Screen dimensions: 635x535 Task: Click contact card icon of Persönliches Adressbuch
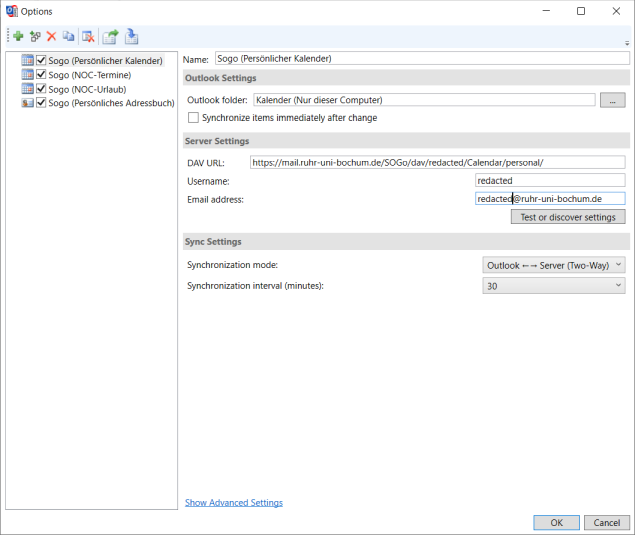pyautogui.click(x=28, y=103)
